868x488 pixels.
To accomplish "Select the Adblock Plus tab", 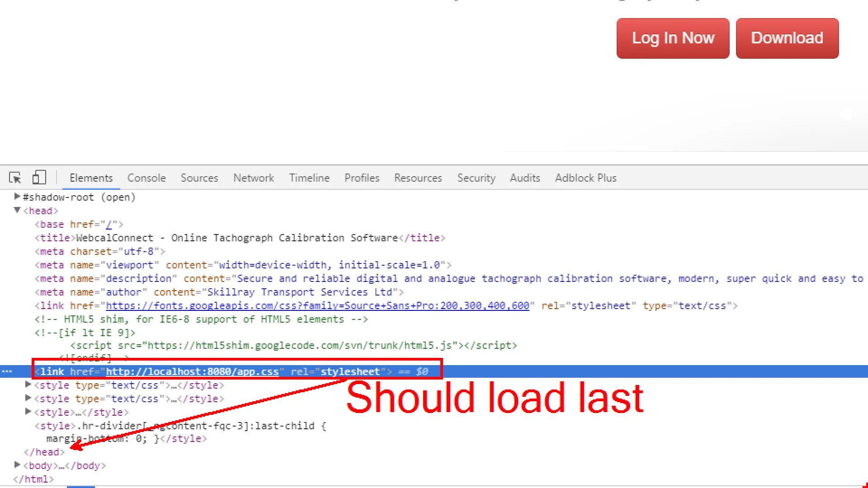I will (585, 178).
